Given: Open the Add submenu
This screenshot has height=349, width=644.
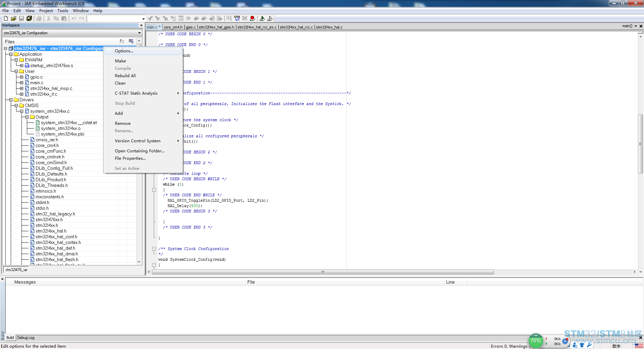Looking at the screenshot, I should click(x=143, y=113).
